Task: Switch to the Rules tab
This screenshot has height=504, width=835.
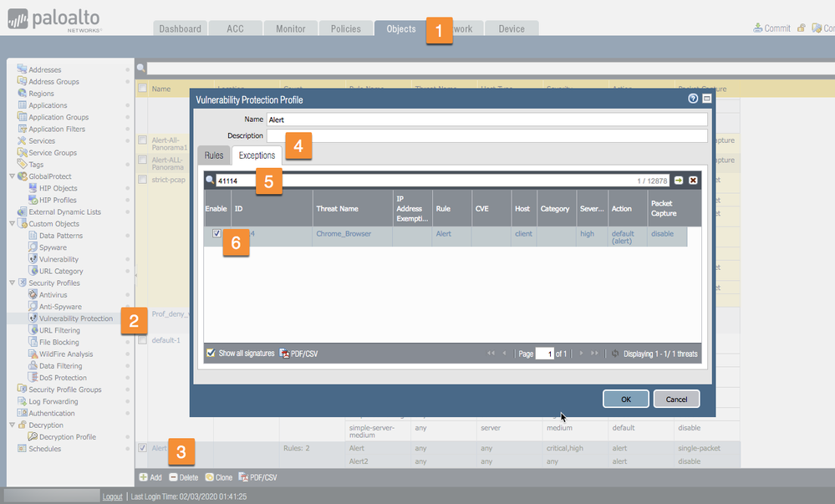Action: coord(214,155)
